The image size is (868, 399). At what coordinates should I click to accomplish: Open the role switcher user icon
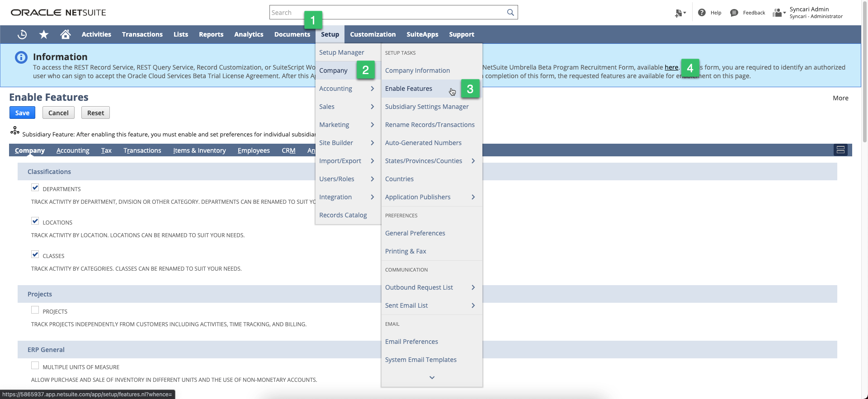pos(778,13)
